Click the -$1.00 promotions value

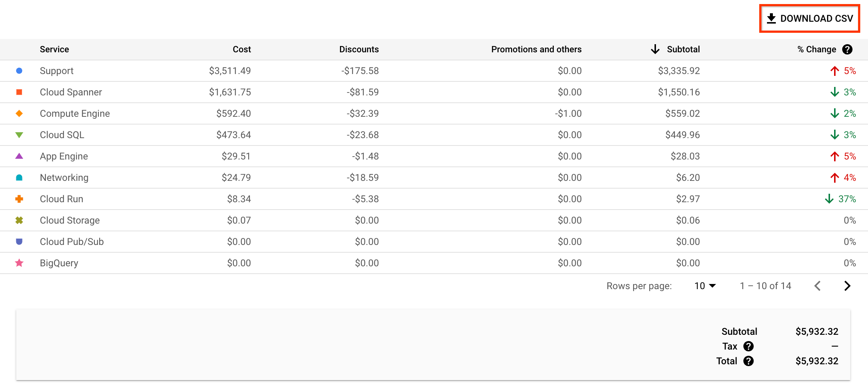pyautogui.click(x=568, y=113)
